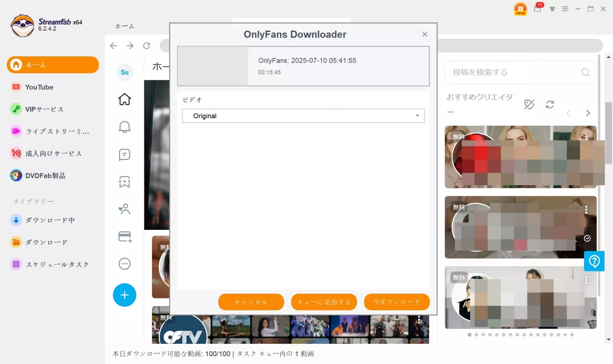Image resolution: width=613 pixels, height=364 pixels.
Task: Open the notifications bell icon
Action: pos(124,127)
